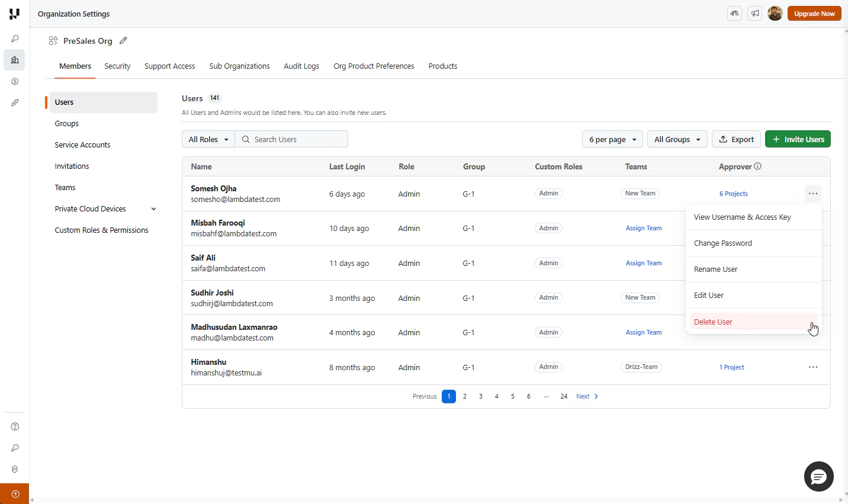Open the 1 Project link for Himanshu

pyautogui.click(x=731, y=367)
